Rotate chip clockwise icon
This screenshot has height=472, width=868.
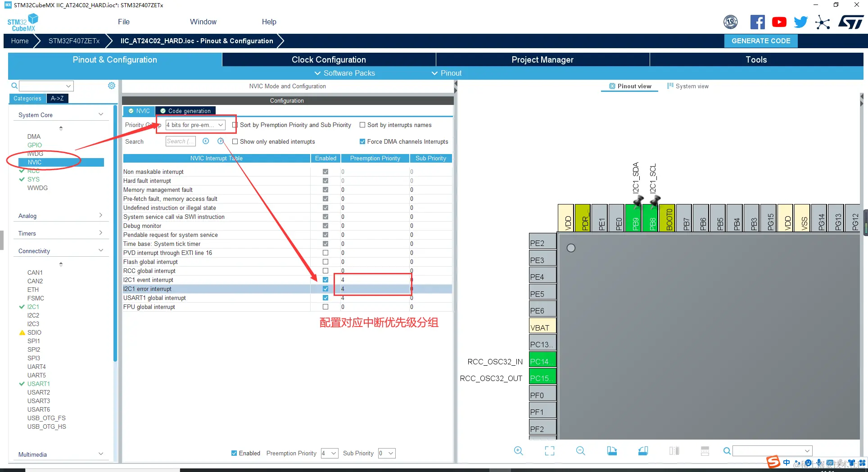pyautogui.click(x=612, y=451)
